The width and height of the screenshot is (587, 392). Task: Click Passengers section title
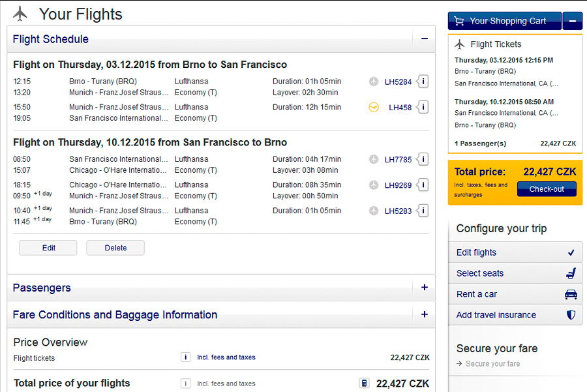(x=42, y=288)
